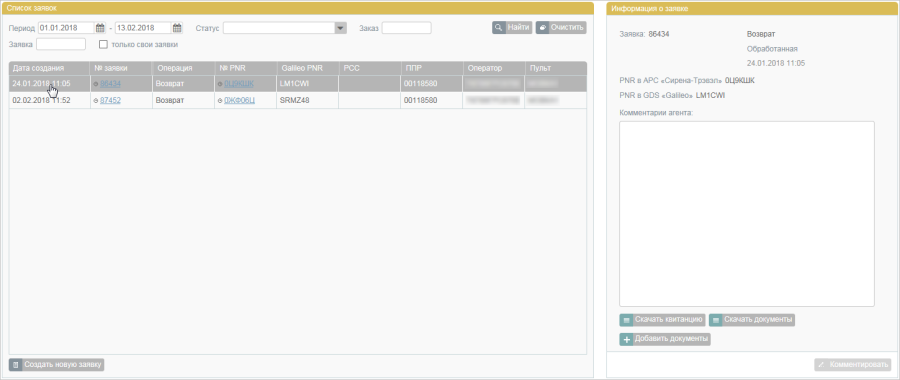Open calendar for period end date

click(x=177, y=28)
